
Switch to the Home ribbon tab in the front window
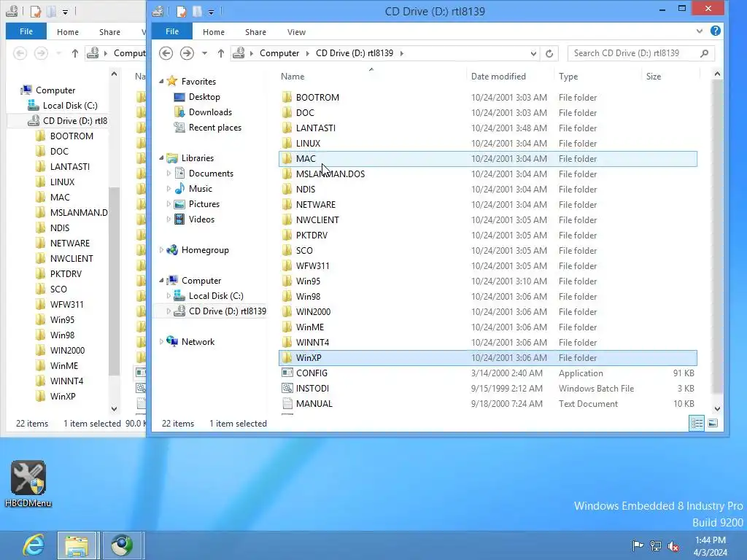(x=214, y=32)
